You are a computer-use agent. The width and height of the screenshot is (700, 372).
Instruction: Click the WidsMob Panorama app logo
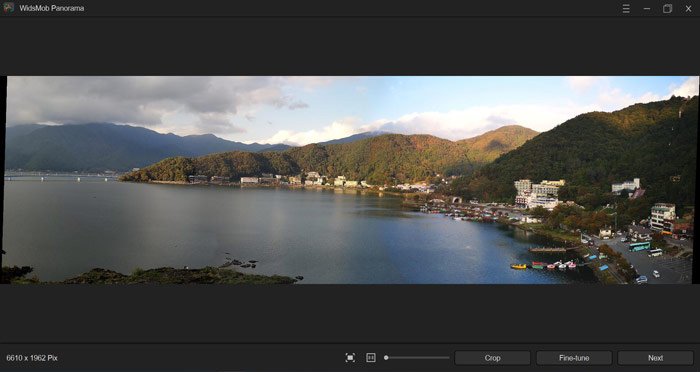(x=8, y=8)
